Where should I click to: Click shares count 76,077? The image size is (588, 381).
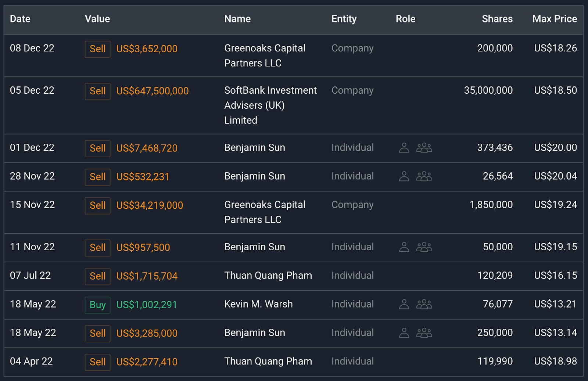click(498, 304)
